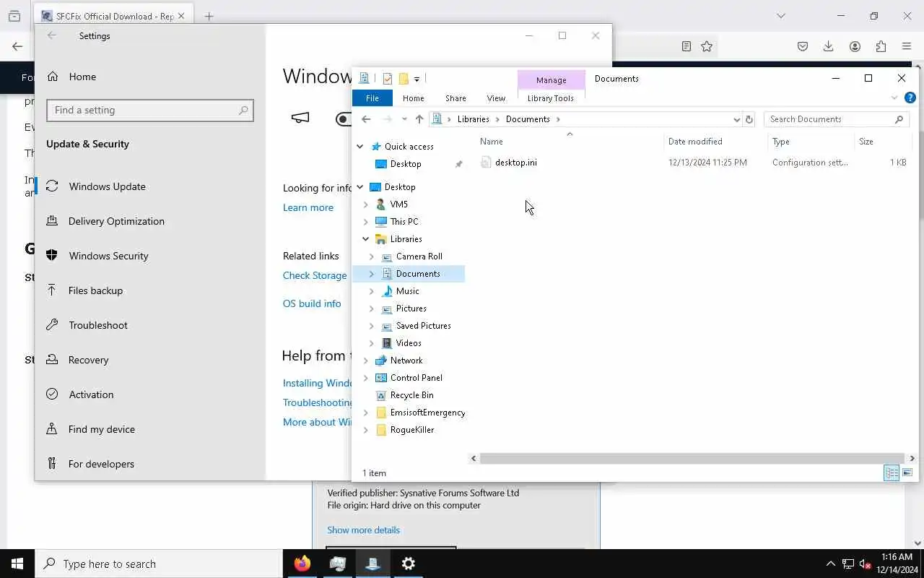The height and width of the screenshot is (578, 924).
Task: Select Music library in tree
Action: pos(407,291)
